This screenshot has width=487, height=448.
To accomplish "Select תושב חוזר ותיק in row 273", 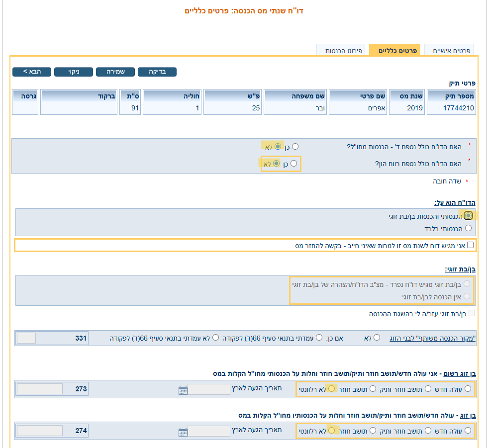I will [x=428, y=389].
